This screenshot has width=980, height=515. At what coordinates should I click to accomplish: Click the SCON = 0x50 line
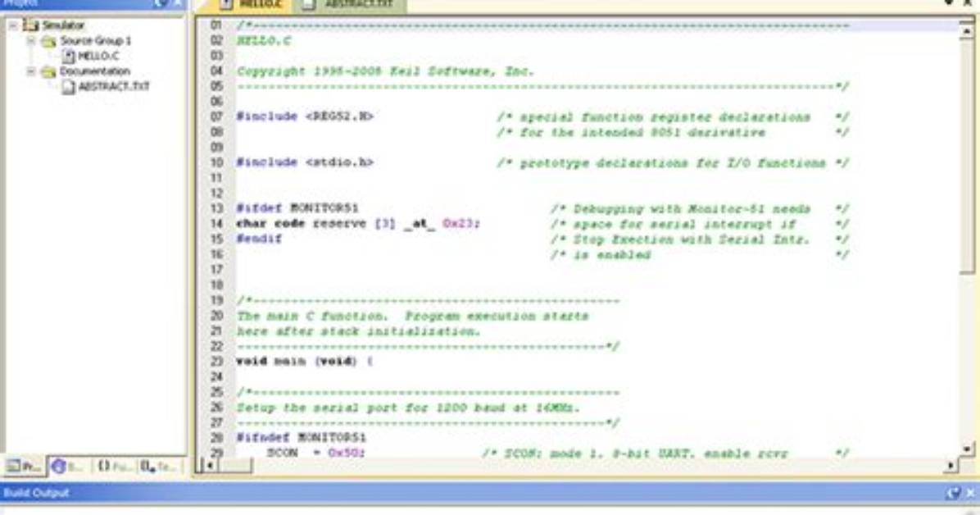point(316,453)
